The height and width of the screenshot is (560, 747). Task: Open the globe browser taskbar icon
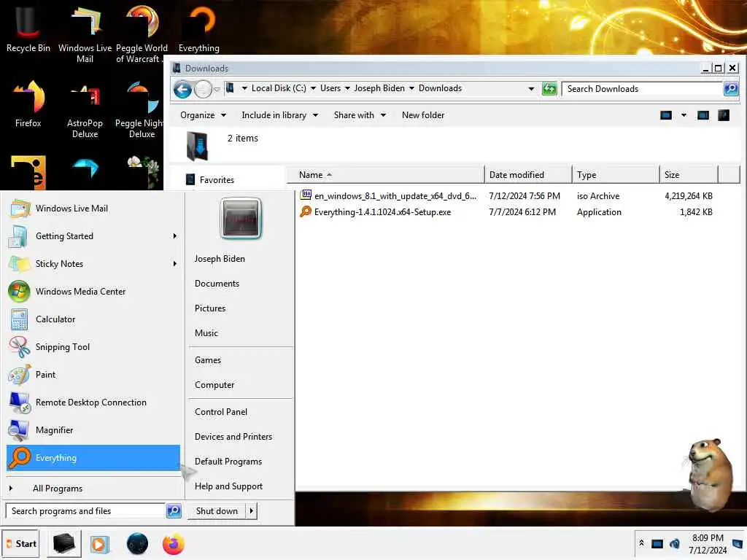137,544
